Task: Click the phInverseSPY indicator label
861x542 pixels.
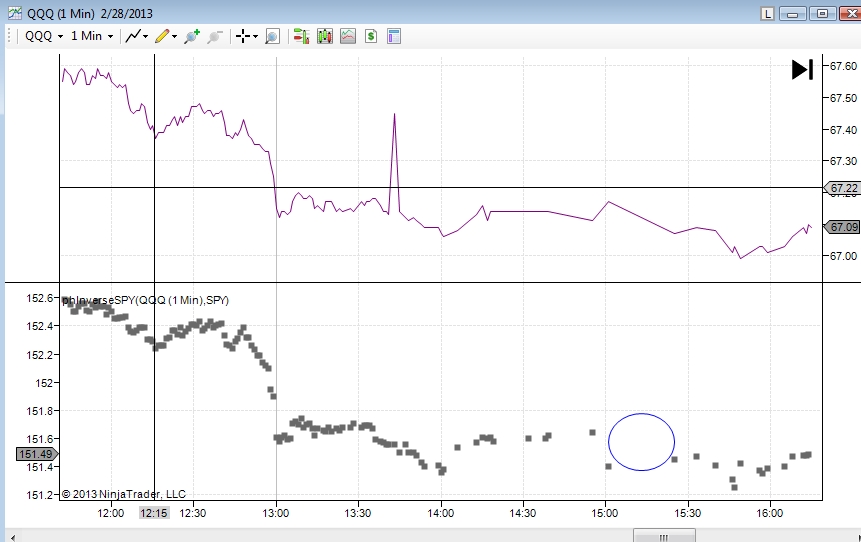Action: pos(145,300)
